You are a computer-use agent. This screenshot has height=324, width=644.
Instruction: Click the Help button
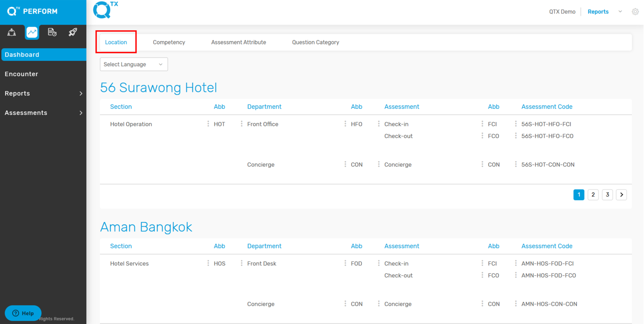coord(23,313)
